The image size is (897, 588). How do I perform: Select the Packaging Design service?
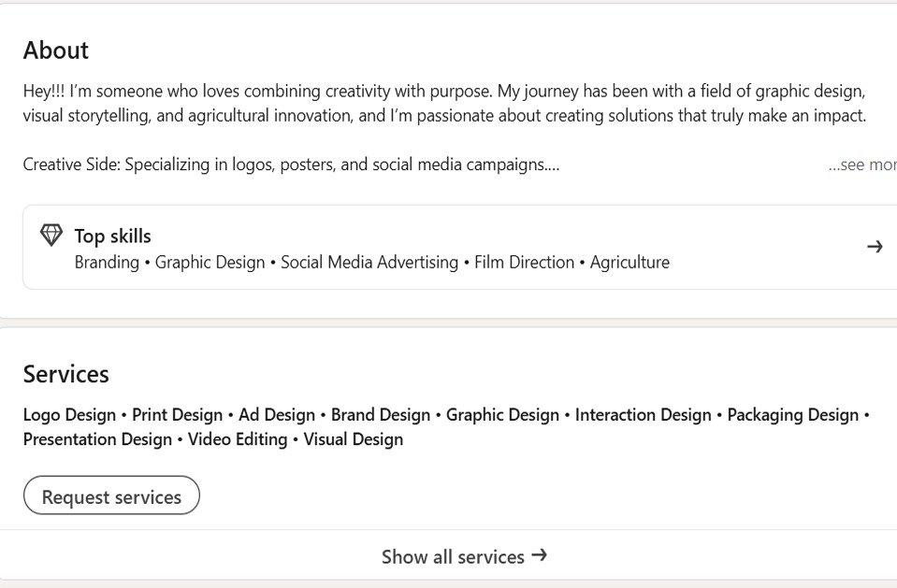[x=792, y=415]
